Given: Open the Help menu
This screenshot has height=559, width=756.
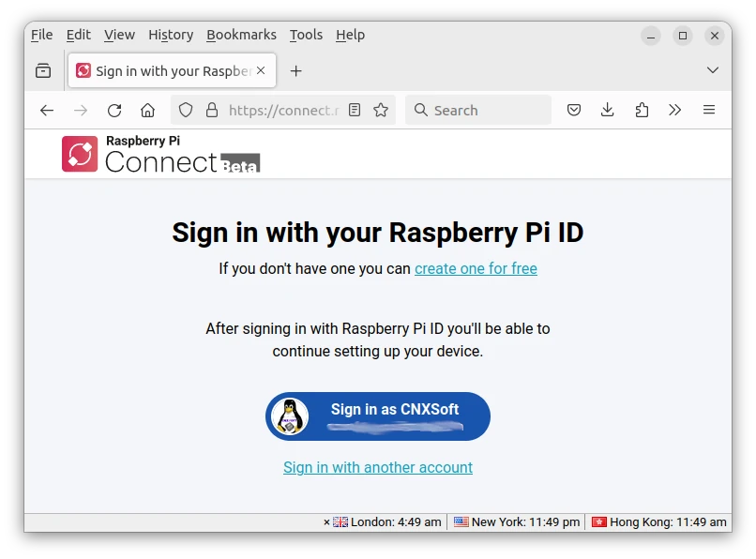Looking at the screenshot, I should pyautogui.click(x=350, y=35).
